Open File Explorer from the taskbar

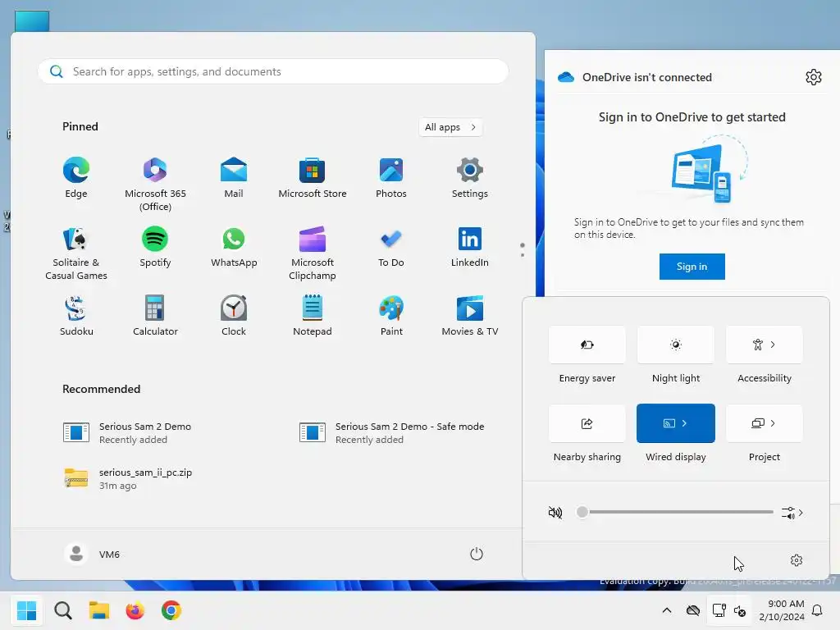[99, 610]
